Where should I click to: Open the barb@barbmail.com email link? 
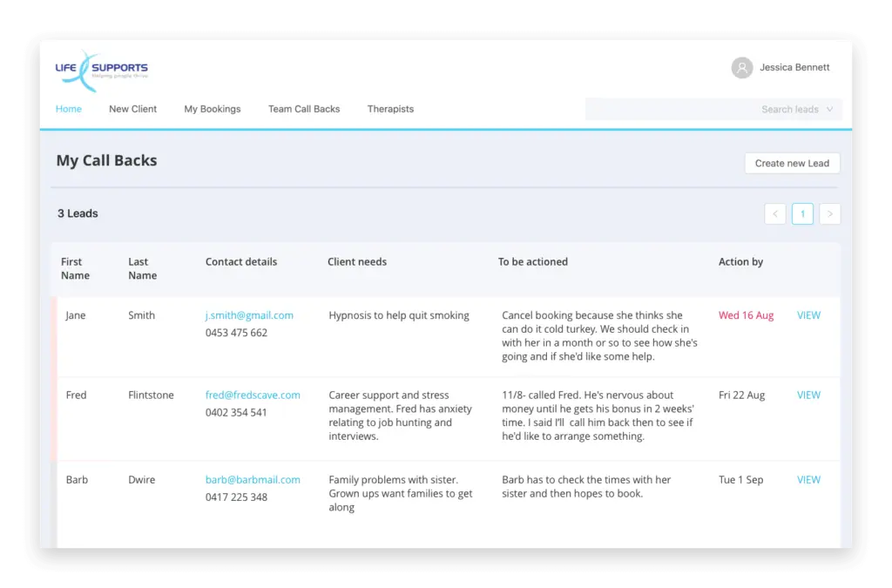pyautogui.click(x=253, y=479)
